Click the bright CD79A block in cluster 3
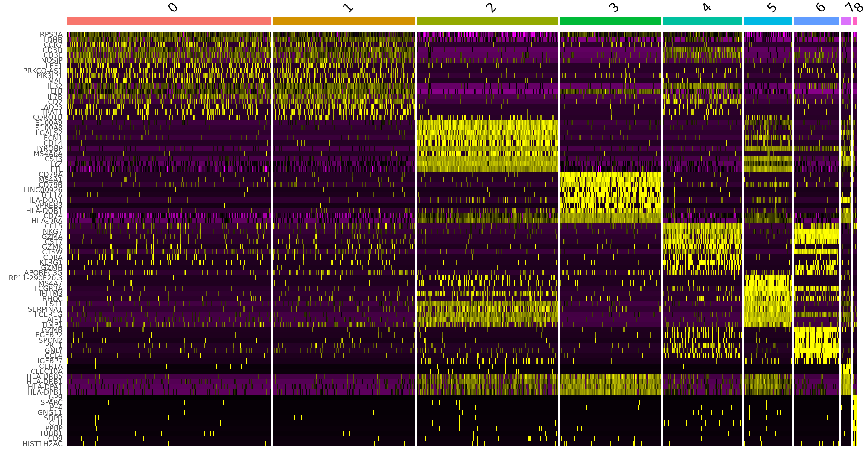This screenshot has height=463, width=868. (610, 174)
